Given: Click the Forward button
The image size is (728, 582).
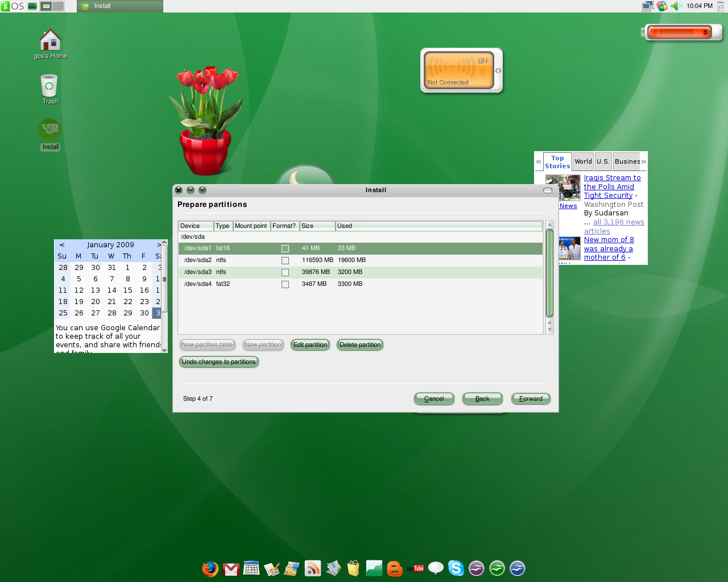Looking at the screenshot, I should tap(531, 399).
